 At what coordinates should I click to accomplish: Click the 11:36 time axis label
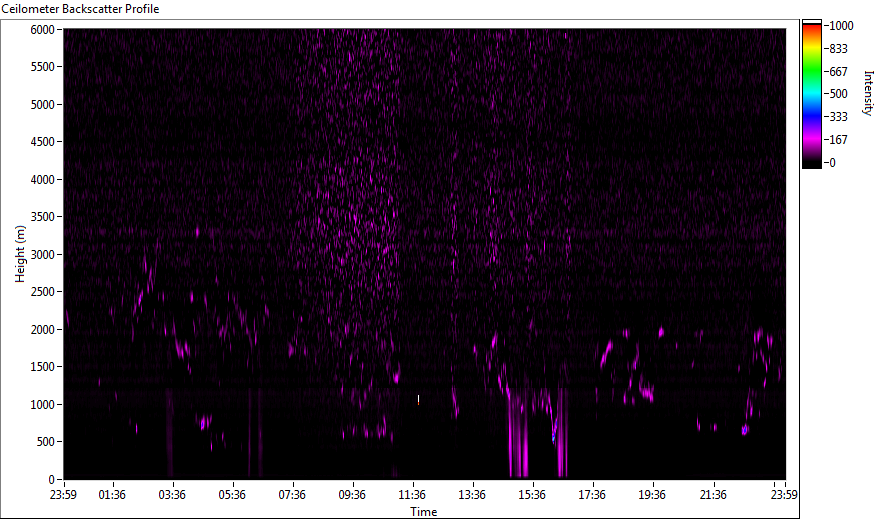point(412,495)
